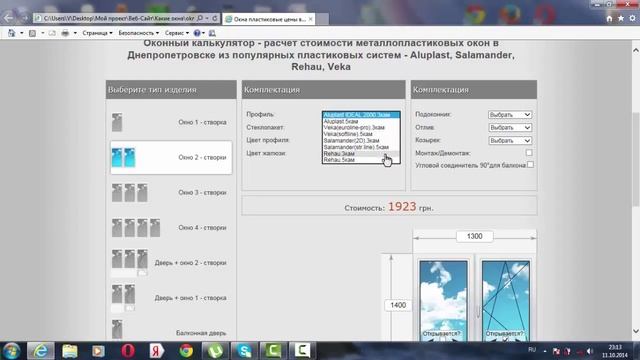
Task: Open the Help question mark icon
Action: 197,33
